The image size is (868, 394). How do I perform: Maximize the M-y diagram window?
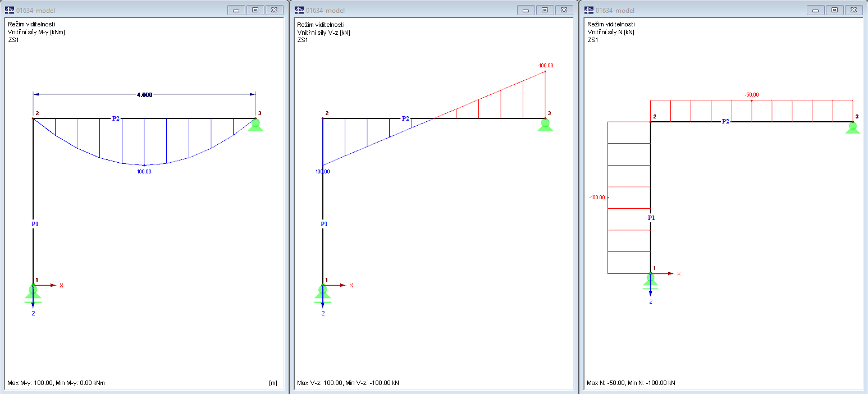coord(255,10)
